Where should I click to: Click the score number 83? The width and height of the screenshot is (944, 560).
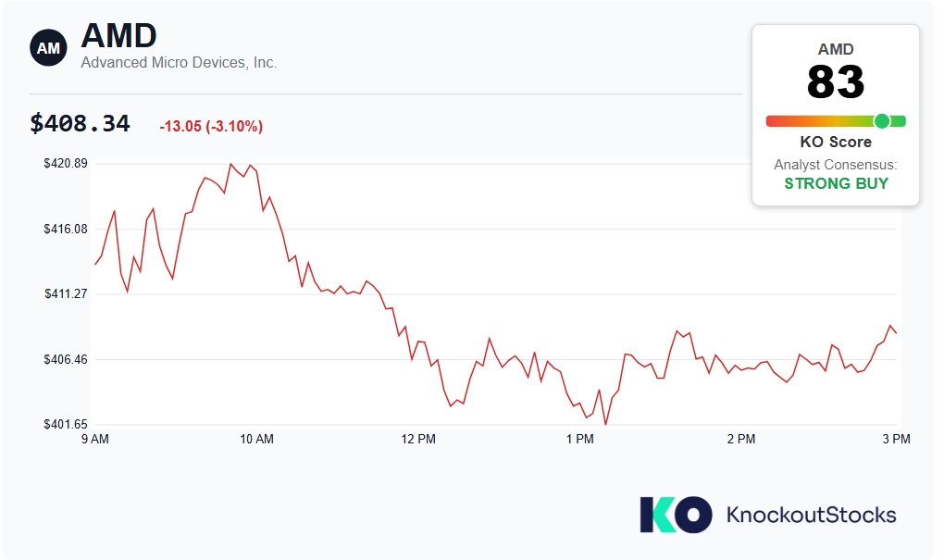coord(836,81)
